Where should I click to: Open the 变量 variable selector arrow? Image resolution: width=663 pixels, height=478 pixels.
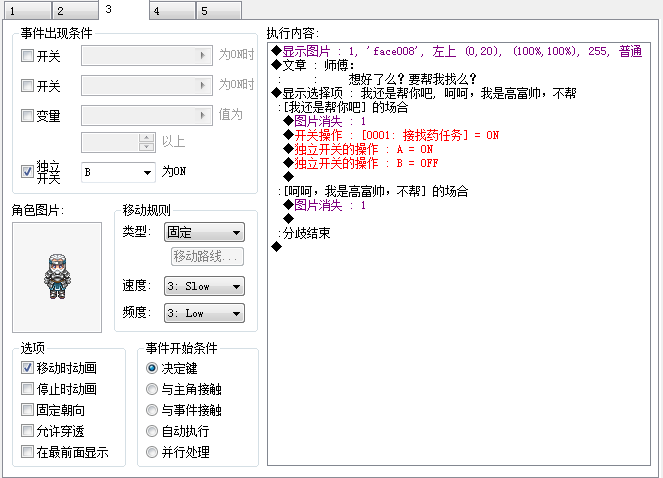203,115
